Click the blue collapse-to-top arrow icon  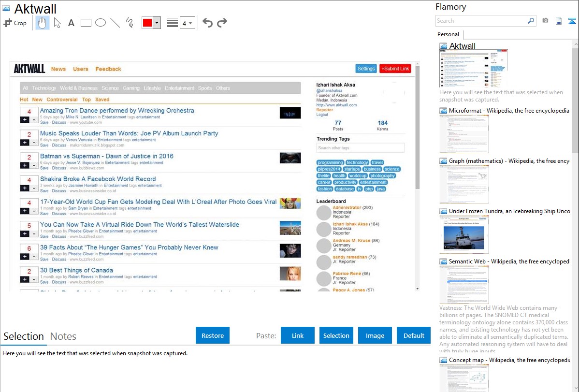(572, 21)
